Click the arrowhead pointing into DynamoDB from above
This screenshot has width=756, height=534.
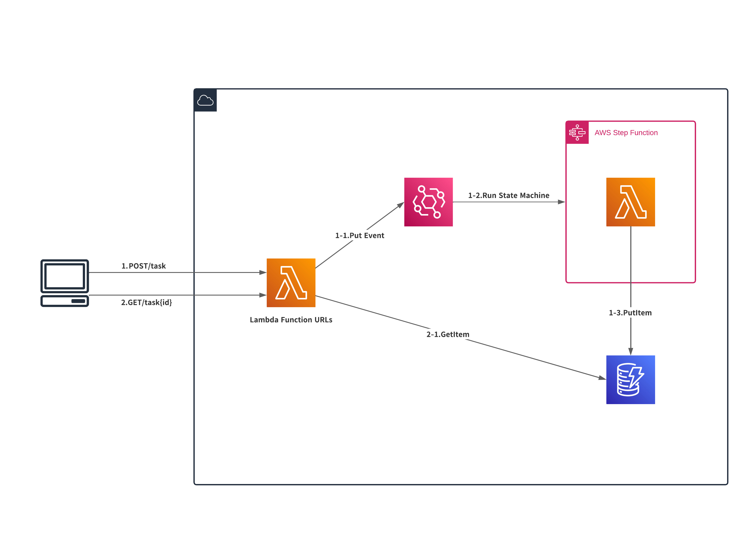click(x=631, y=351)
